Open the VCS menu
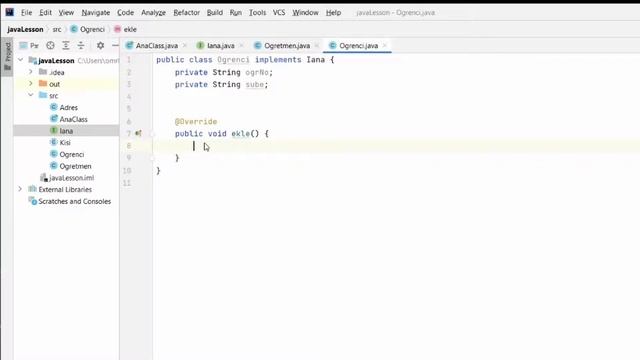This screenshot has width=640, height=360. 279,13
